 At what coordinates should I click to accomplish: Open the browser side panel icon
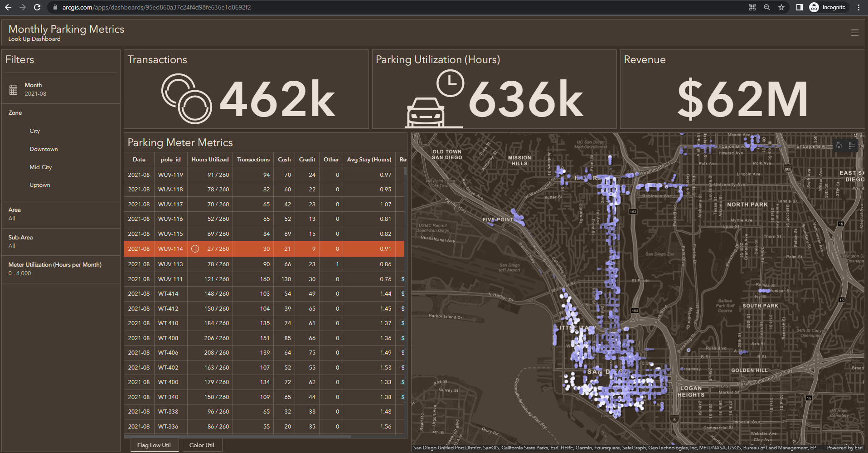[799, 7]
